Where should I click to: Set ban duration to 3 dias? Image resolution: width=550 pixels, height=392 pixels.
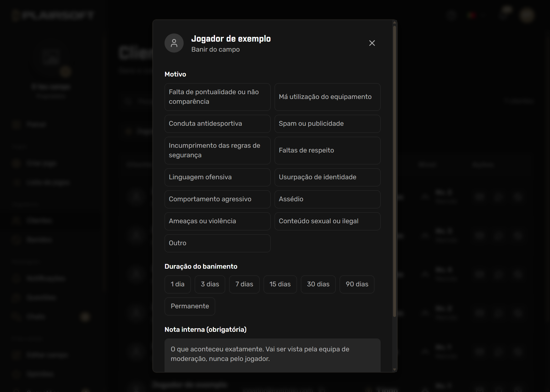(x=210, y=284)
